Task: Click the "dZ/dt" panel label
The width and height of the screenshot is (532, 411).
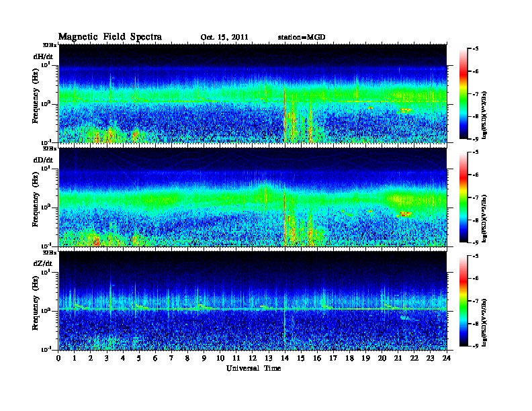Action: (x=43, y=263)
